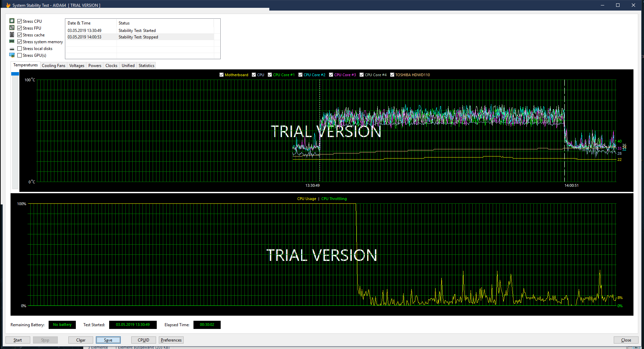
Task: Click the monitor icon beside Stress GPU(s)
Action: [x=12, y=55]
